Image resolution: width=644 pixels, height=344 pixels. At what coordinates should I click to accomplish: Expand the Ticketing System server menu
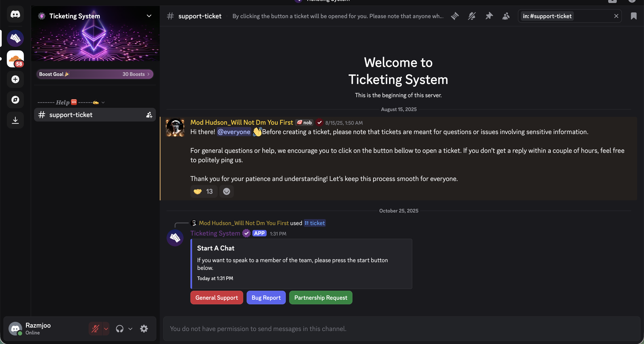(149, 16)
